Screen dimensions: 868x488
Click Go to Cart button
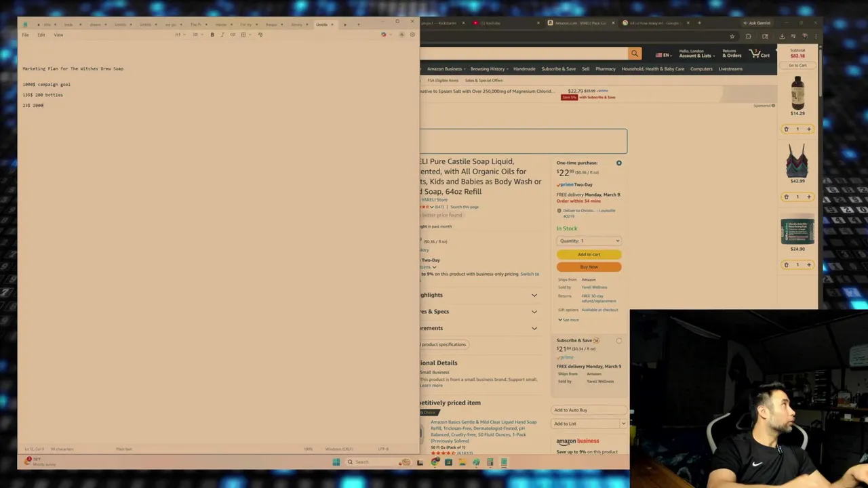click(797, 65)
